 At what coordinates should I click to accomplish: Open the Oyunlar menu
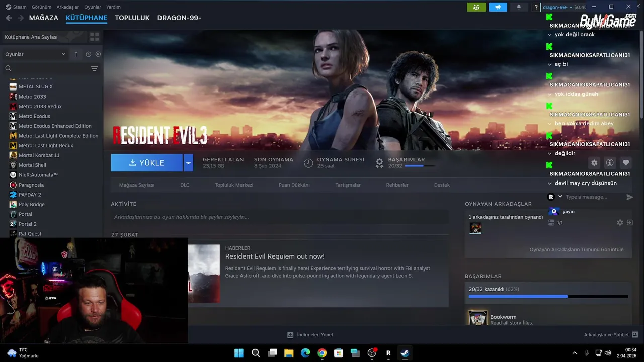[x=93, y=7]
